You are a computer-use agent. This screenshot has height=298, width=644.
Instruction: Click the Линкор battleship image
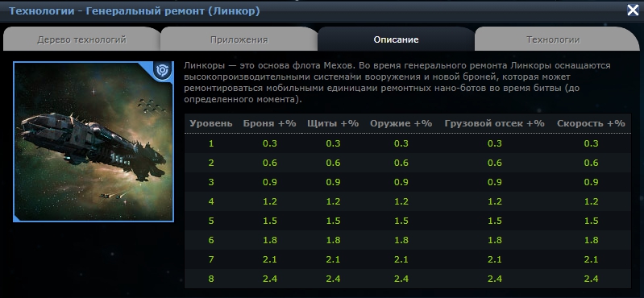click(93, 142)
